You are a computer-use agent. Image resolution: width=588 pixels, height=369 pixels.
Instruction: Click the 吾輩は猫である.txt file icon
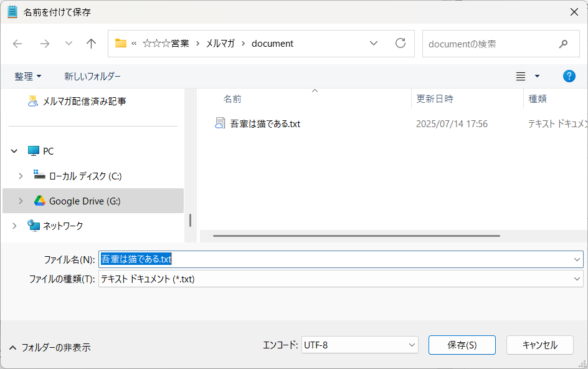pos(220,123)
